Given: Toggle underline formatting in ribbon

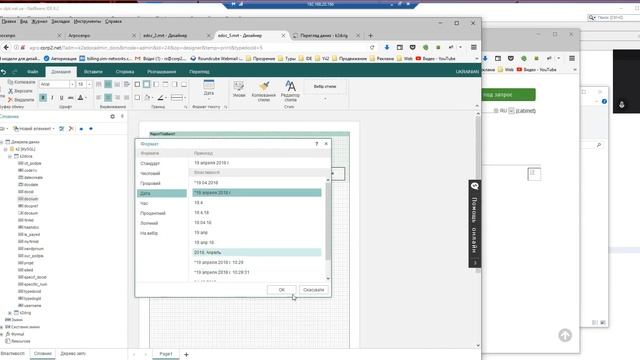Looking at the screenshot, I should (x=62, y=98).
